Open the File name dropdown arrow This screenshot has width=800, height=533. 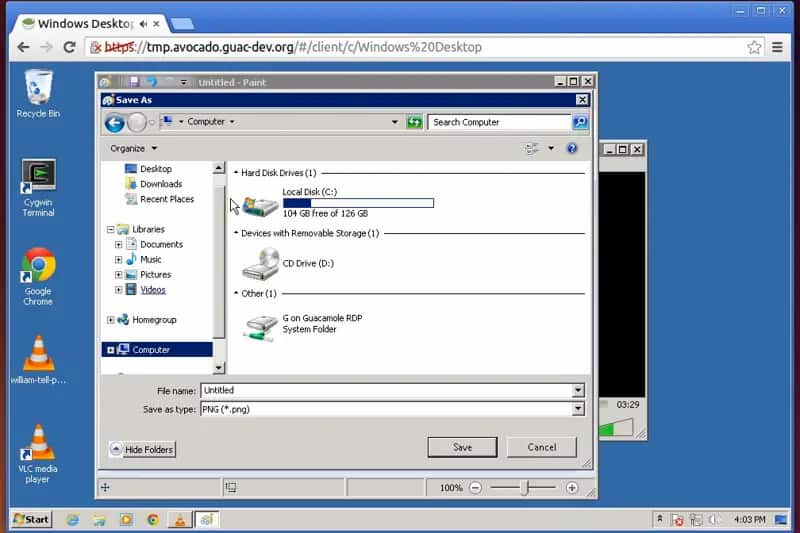(578, 390)
